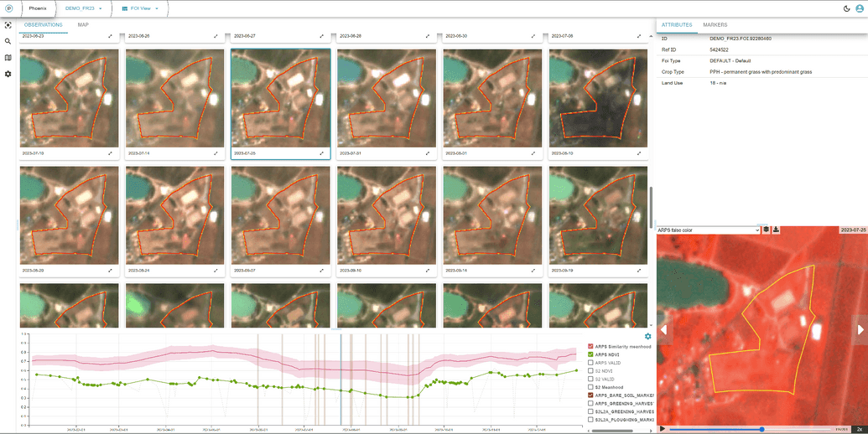Expand the FOI View dropdown

(x=139, y=8)
